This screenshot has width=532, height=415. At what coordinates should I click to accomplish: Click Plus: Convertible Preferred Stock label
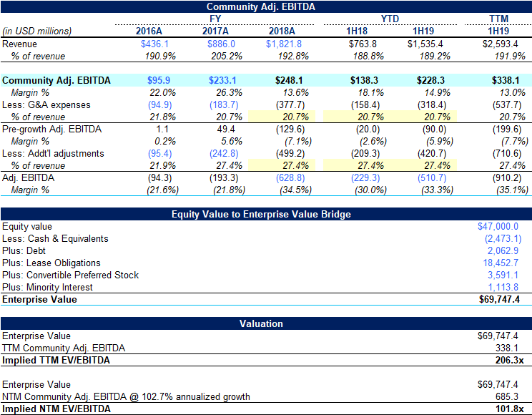(70, 275)
